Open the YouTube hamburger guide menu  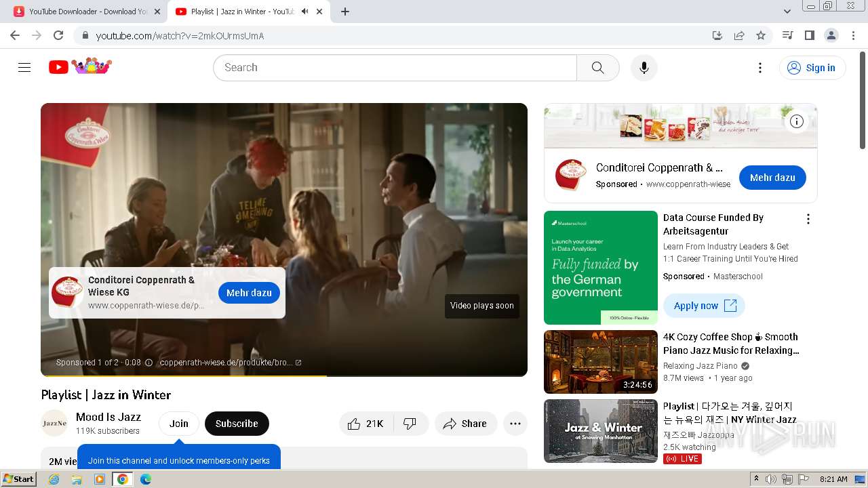click(24, 67)
